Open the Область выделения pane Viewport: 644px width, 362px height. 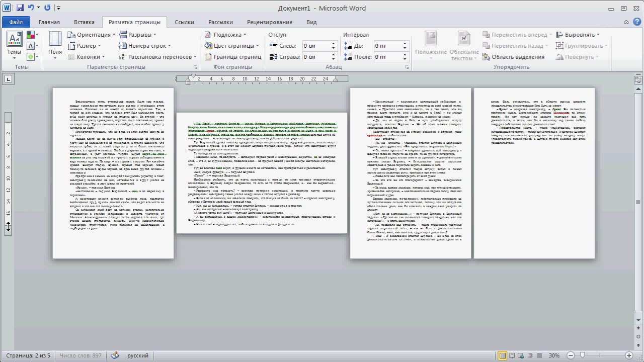pyautogui.click(x=513, y=57)
